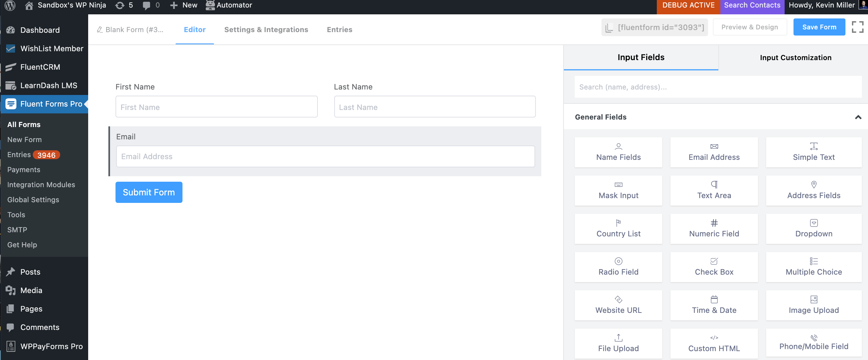Open Sandbox's WP Ninja site link

pyautogui.click(x=66, y=5)
